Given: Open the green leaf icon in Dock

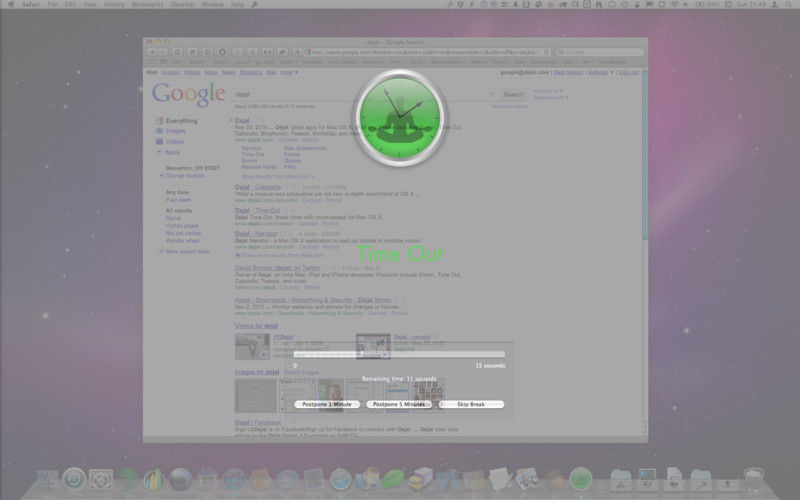Looking at the screenshot, I should click(x=393, y=479).
